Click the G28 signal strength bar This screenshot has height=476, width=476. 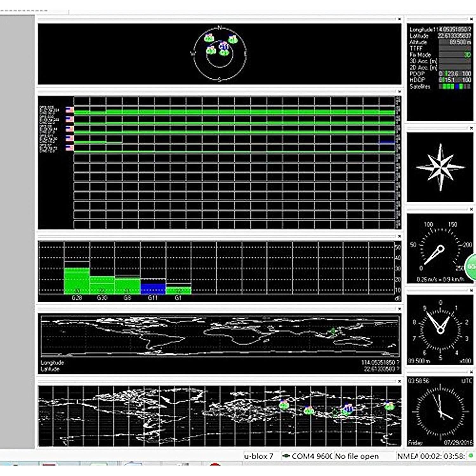(76, 281)
